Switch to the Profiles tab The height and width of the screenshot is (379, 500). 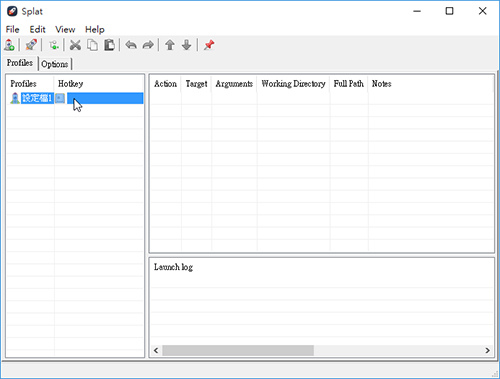(x=20, y=63)
